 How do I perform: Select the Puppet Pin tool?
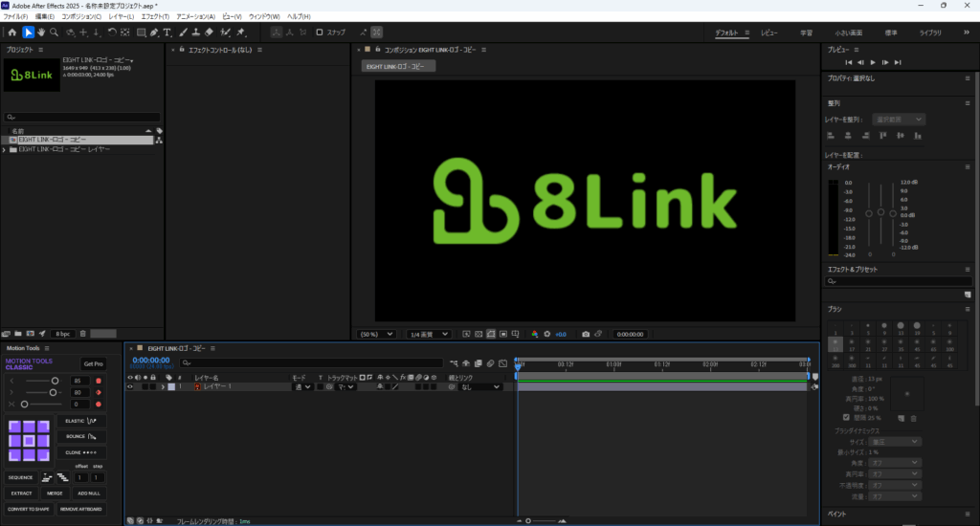coord(241,33)
